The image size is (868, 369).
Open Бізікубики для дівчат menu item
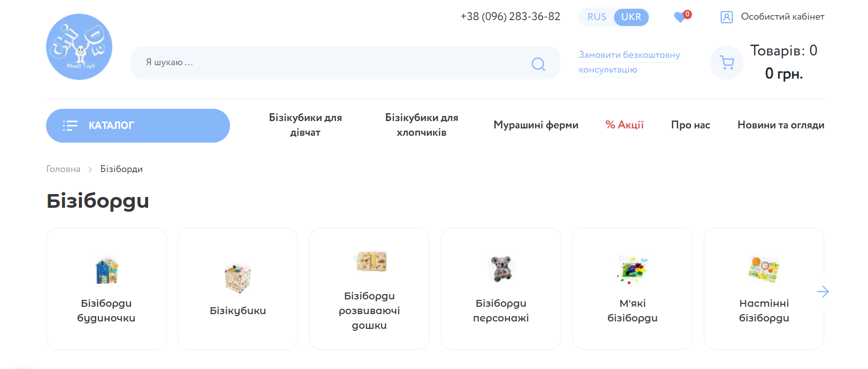pos(305,125)
